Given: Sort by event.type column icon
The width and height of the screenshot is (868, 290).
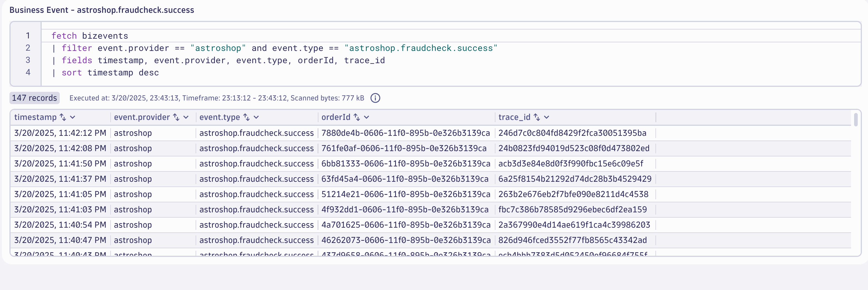Looking at the screenshot, I should coord(246,117).
